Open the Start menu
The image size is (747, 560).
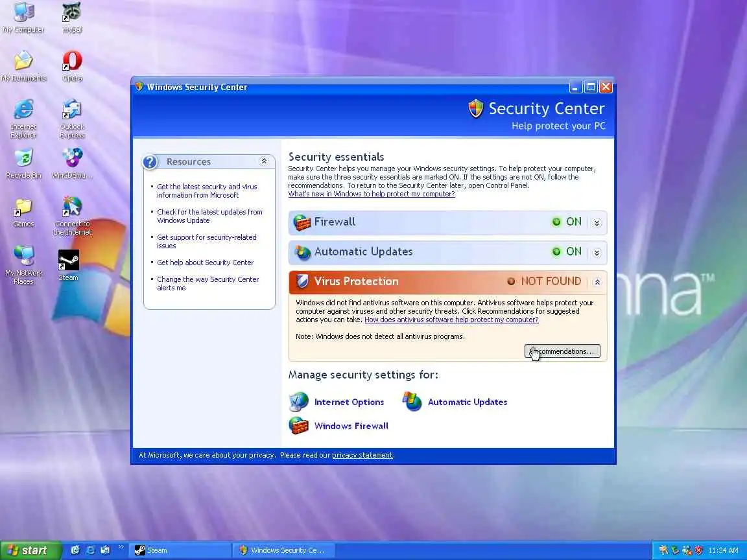click(31, 550)
